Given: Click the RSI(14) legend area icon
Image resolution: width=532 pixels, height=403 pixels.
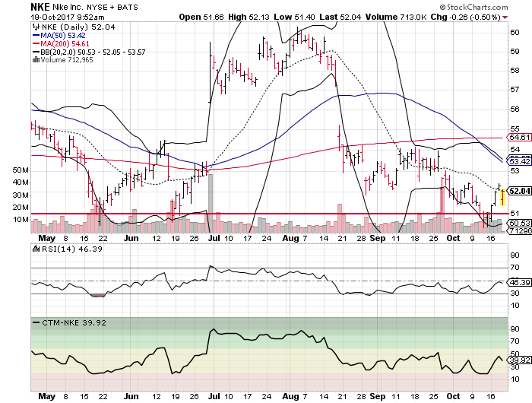Looking at the screenshot, I should point(36,249).
